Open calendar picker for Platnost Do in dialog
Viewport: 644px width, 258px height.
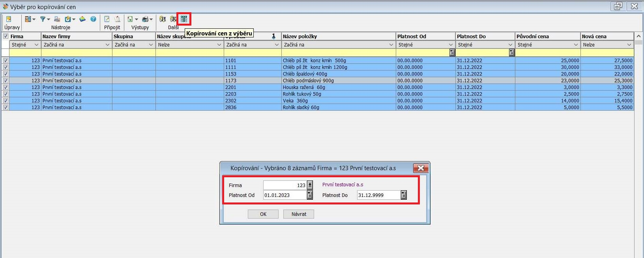click(x=404, y=195)
